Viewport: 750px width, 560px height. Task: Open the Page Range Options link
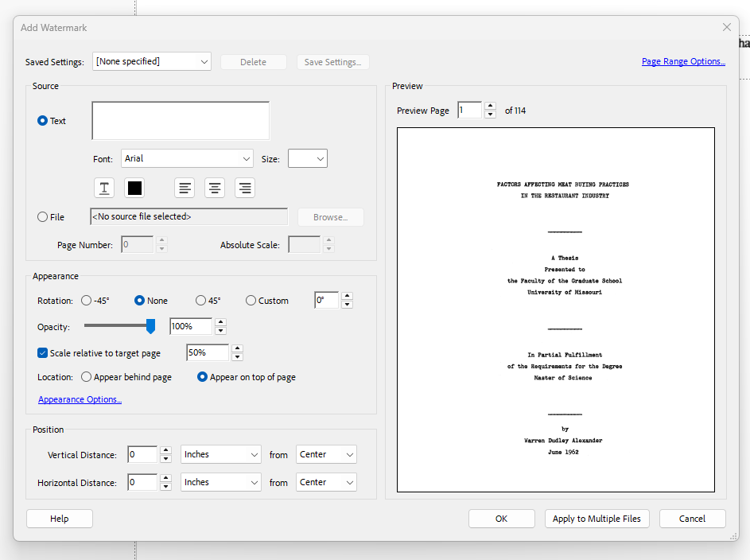pyautogui.click(x=683, y=61)
